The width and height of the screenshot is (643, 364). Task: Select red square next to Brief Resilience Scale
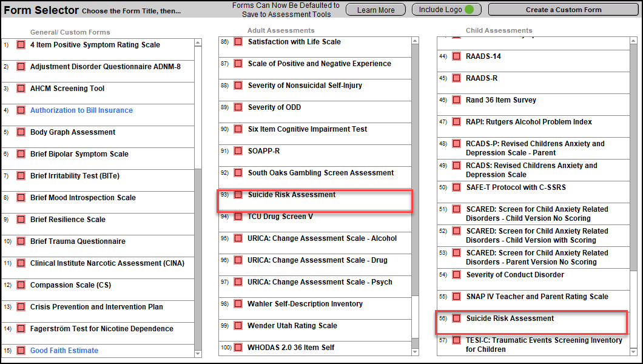tap(21, 220)
